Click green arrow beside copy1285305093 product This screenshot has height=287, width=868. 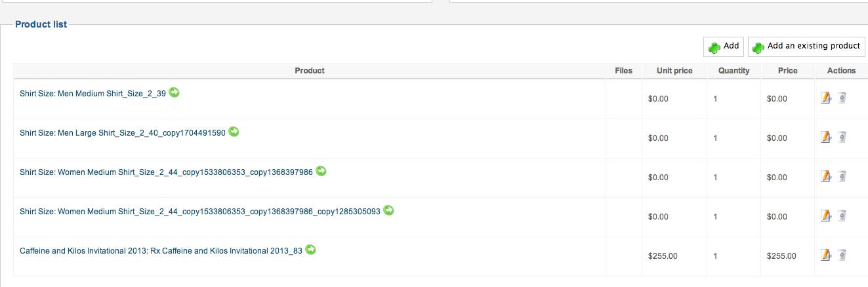coord(388,210)
